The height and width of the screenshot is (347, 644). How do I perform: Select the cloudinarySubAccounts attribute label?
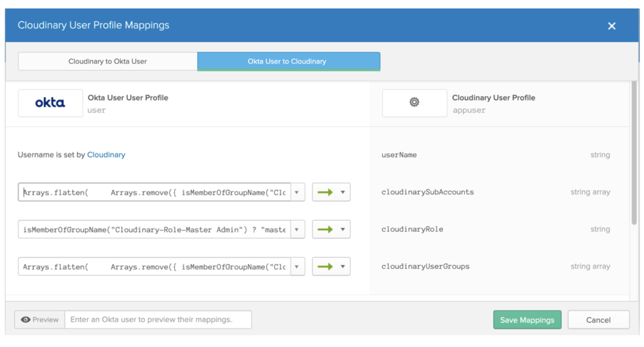pos(428,192)
